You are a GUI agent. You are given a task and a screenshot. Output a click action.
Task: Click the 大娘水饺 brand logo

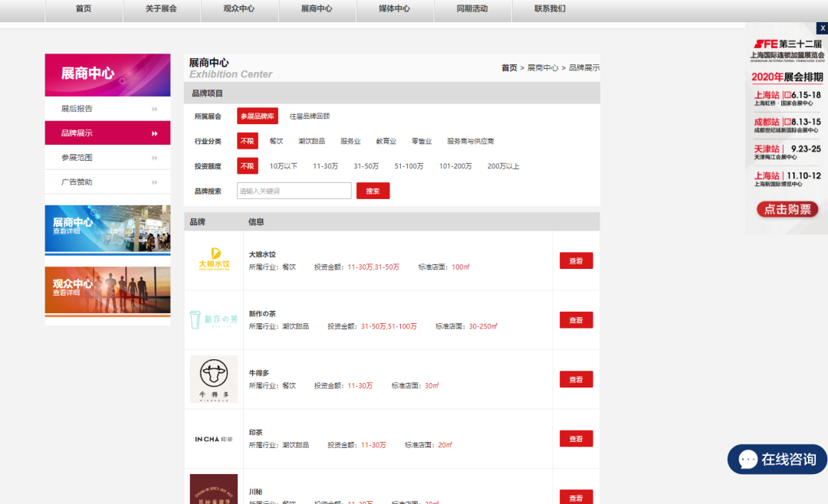coord(214,260)
